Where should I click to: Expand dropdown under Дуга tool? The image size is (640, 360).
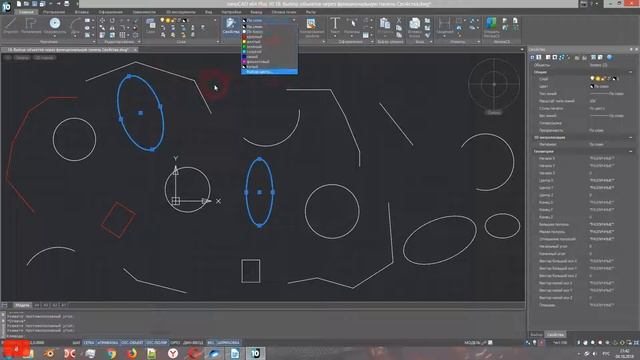tap(76, 36)
